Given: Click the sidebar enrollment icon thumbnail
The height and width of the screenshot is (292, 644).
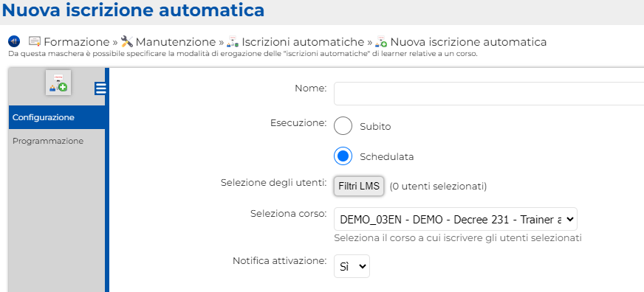Looking at the screenshot, I should pyautogui.click(x=58, y=83).
